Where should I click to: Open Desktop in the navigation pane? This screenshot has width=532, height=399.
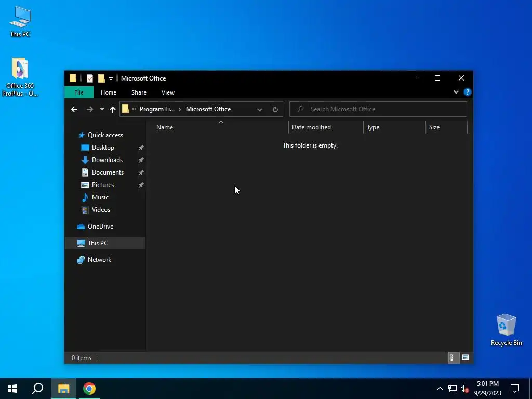(103, 148)
